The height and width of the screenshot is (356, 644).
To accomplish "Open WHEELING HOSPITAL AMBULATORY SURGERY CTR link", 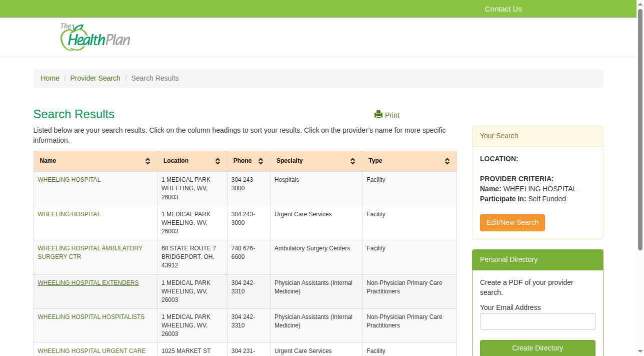I will pos(90,252).
